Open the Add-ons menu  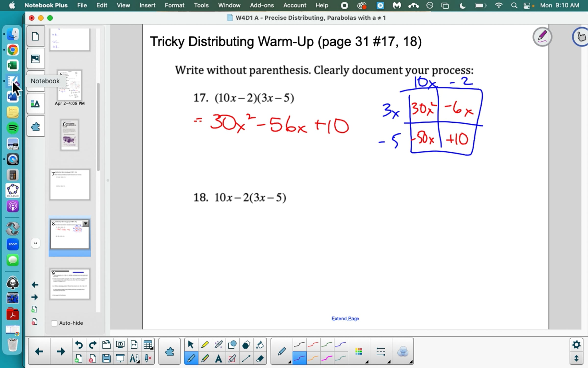(x=262, y=5)
